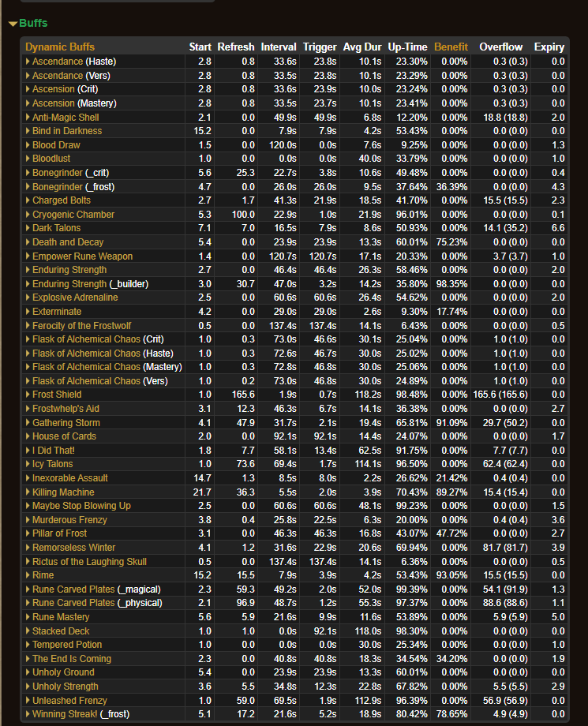
Task: Sort by the Benefit column header
Action: 451,47
